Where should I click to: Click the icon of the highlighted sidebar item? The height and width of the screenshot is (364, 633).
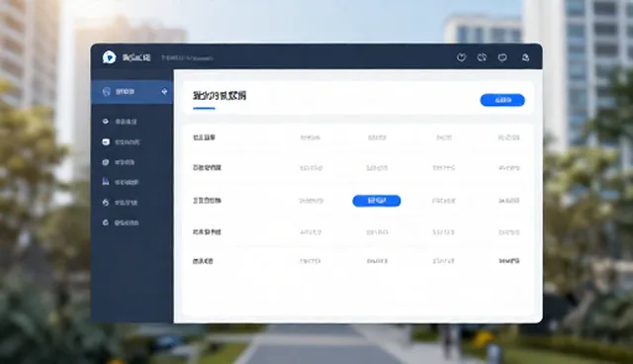[106, 92]
